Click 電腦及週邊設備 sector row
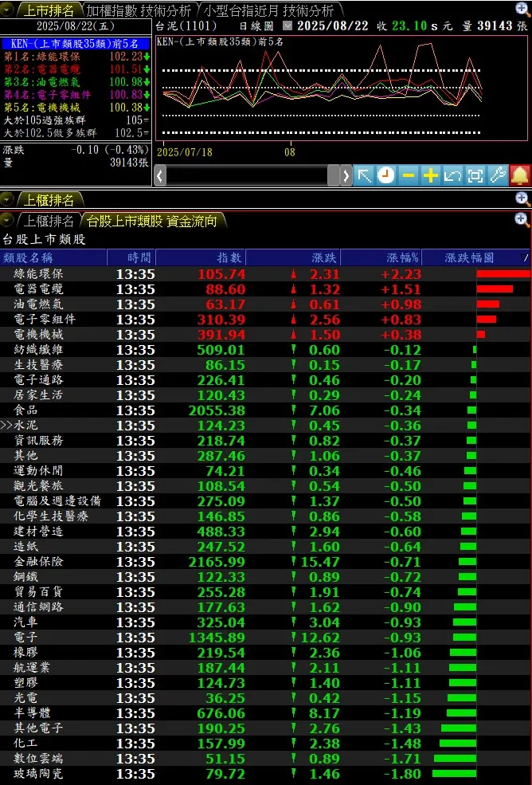Image resolution: width=532 pixels, height=785 pixels. pos(265,500)
